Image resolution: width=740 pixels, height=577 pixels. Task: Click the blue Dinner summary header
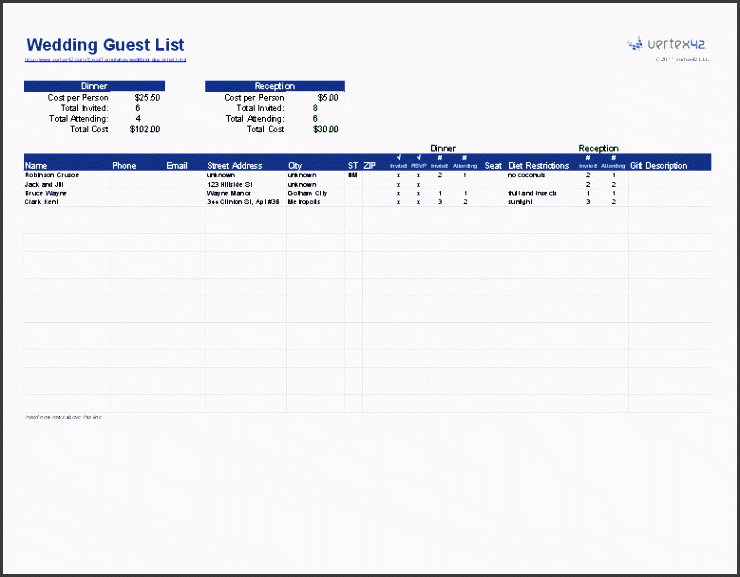click(94, 87)
